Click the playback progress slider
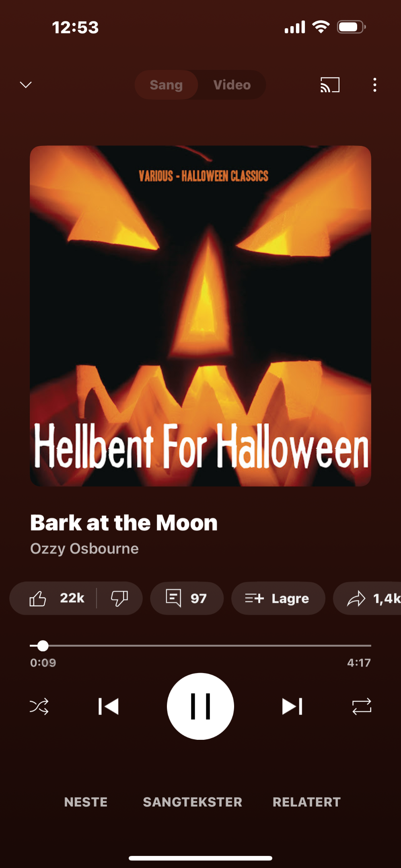 200,646
